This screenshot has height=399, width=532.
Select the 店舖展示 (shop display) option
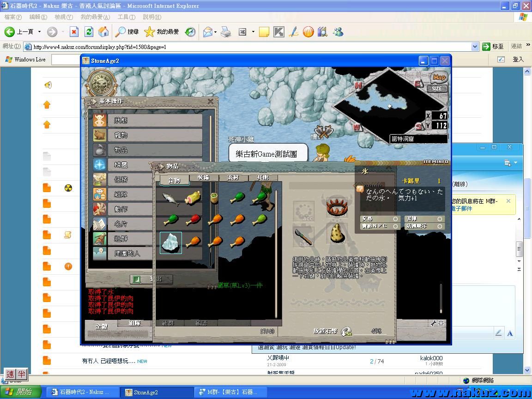click(424, 226)
